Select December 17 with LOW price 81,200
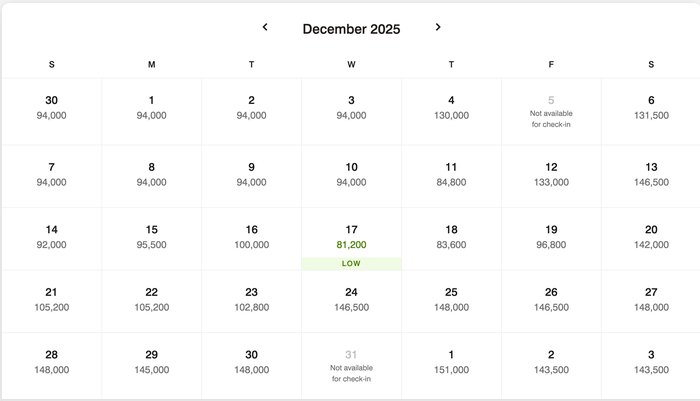Image resolution: width=700 pixels, height=401 pixels. pyautogui.click(x=351, y=239)
